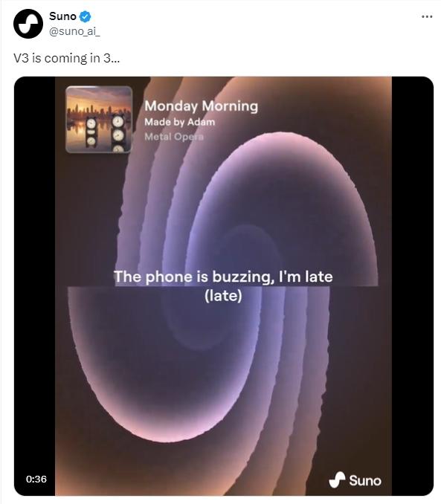Click the 0:36 video duration badge
Screen dimensions: 441x504
36,479
